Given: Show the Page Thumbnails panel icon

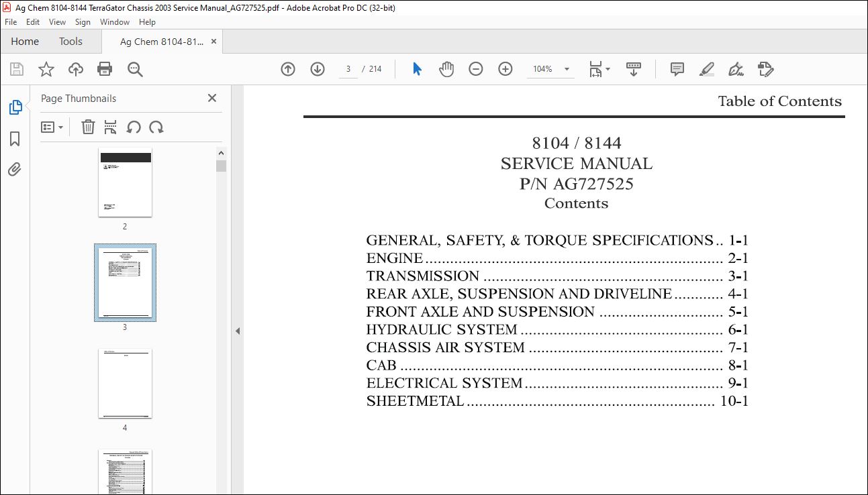Looking at the screenshot, I should pos(15,107).
